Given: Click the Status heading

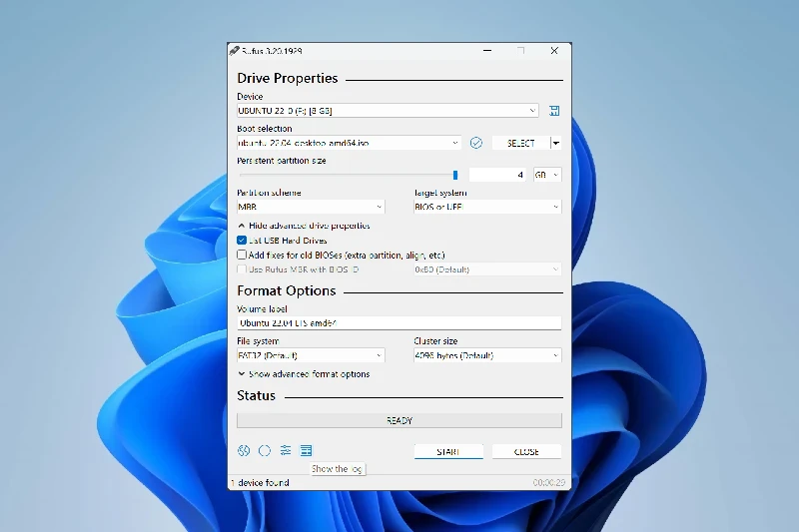Looking at the screenshot, I should pyautogui.click(x=257, y=395).
